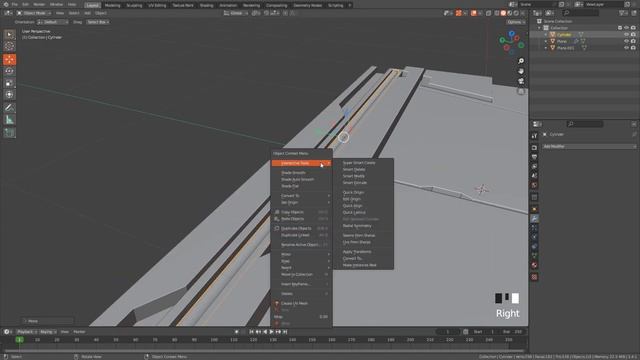Switch to material preview shading mode
This screenshot has width=640, height=360.
[x=509, y=13]
